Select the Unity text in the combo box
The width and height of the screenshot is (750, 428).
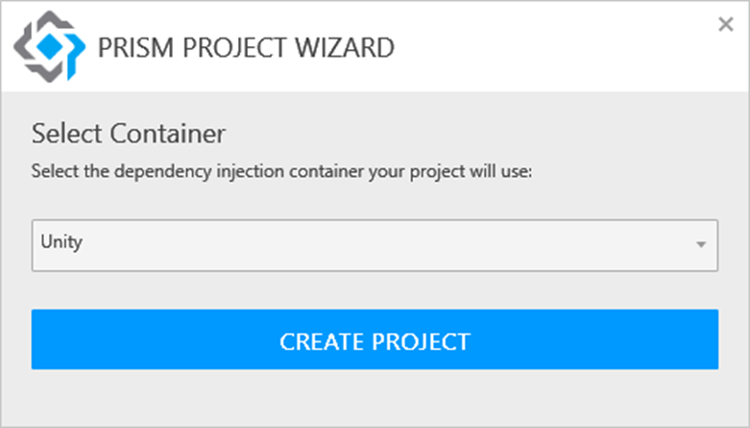tap(61, 242)
